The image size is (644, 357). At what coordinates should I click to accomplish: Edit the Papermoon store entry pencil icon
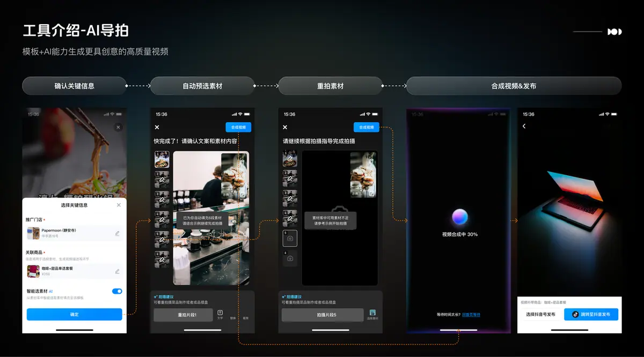point(117,233)
